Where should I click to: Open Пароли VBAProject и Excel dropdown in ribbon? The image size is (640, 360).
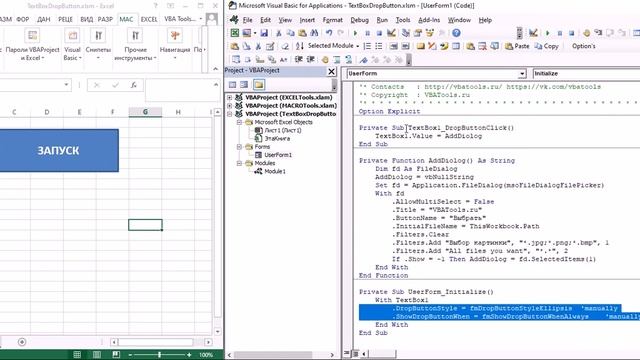(x=32, y=45)
